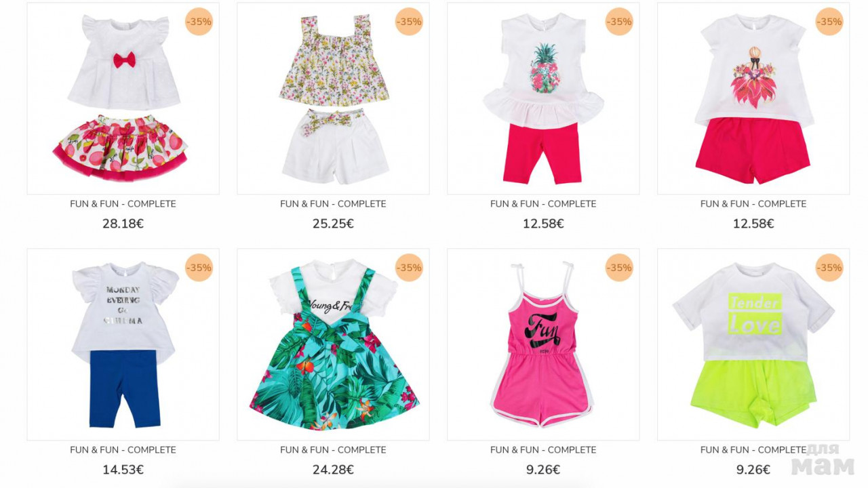Open the Monday Evening top with blue leggings
Image resolution: width=868 pixels, height=488 pixels.
123,344
